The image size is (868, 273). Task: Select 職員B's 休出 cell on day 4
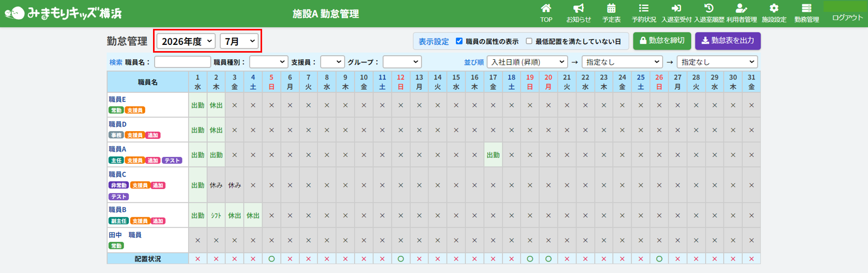click(253, 216)
